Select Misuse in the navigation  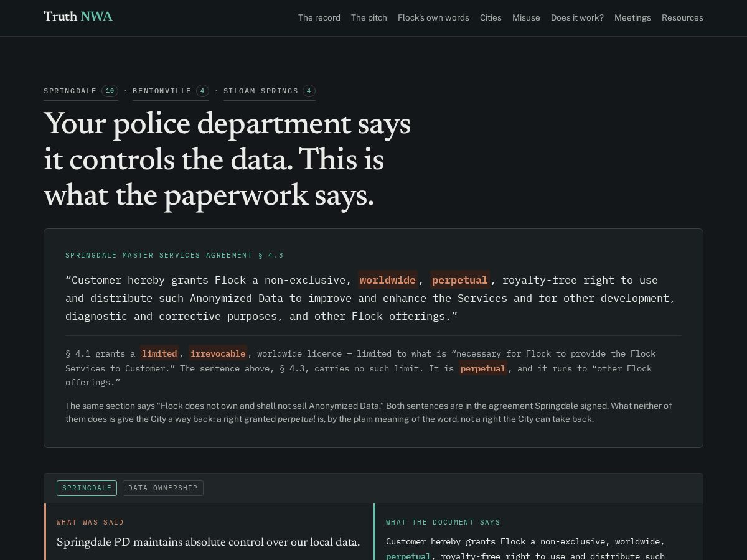click(526, 17)
